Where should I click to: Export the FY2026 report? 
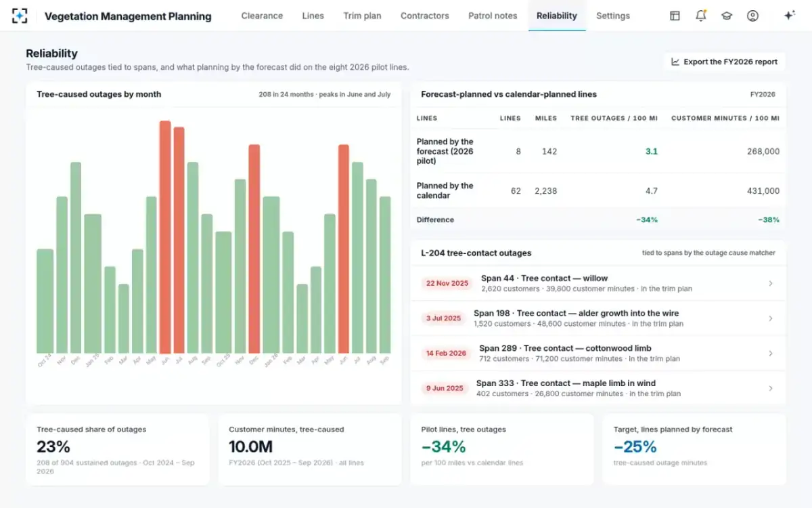pyautogui.click(x=724, y=62)
